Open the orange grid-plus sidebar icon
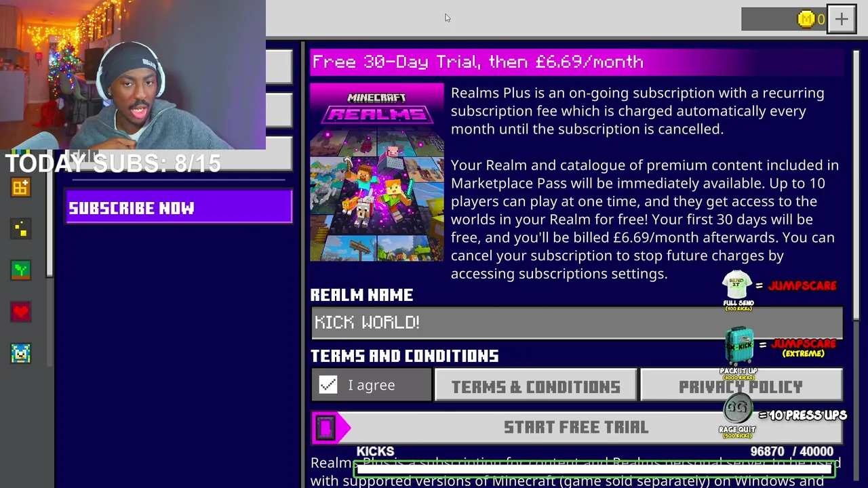This screenshot has height=488, width=868. [20, 188]
